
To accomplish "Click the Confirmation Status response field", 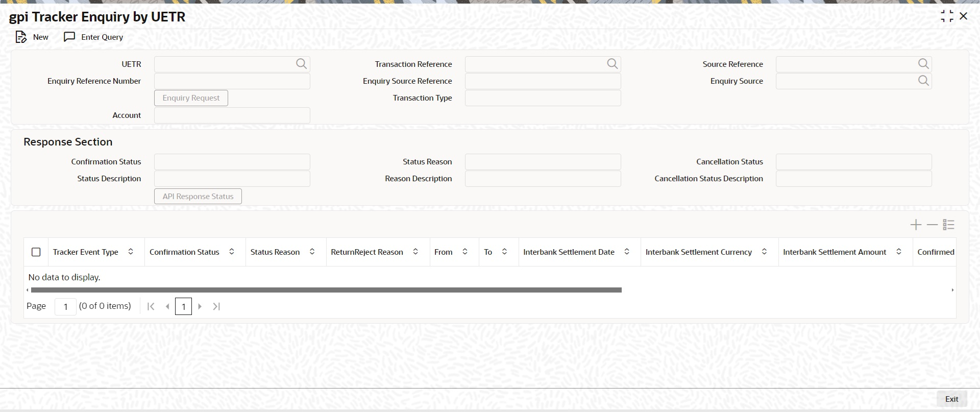I will 232,162.
